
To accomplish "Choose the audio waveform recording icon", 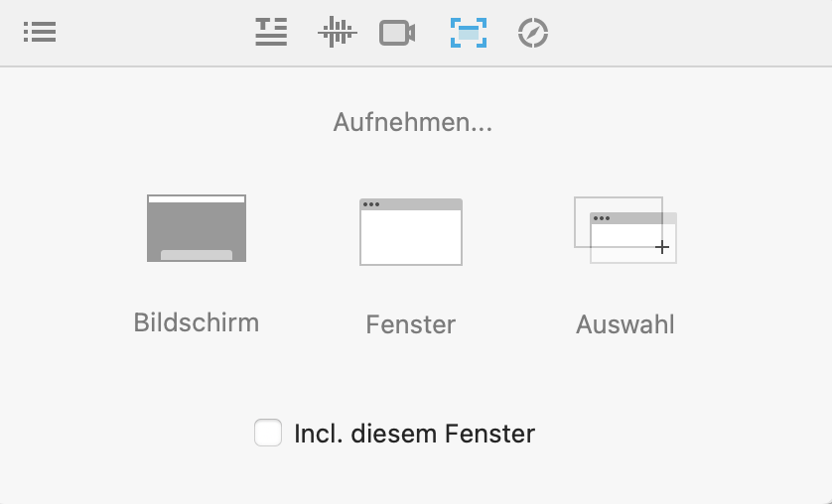I will (x=338, y=32).
